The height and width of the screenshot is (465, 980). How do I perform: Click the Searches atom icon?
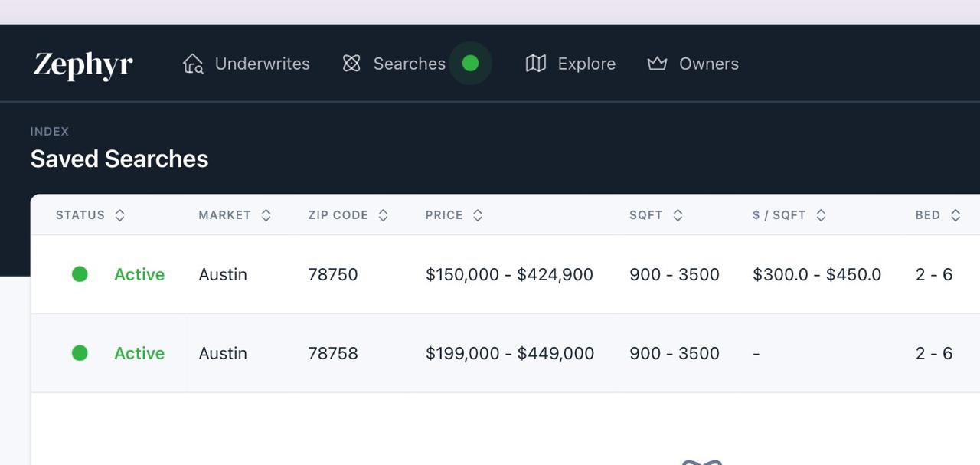click(351, 64)
